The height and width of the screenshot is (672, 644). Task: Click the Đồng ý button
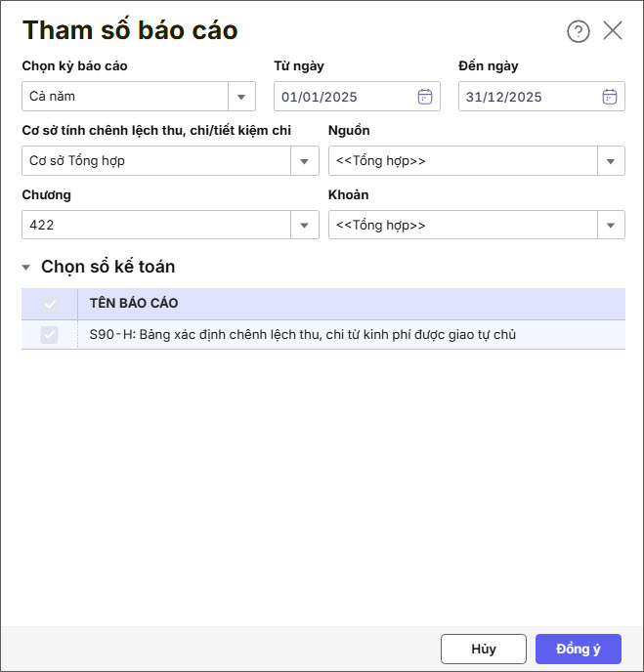pos(578,649)
